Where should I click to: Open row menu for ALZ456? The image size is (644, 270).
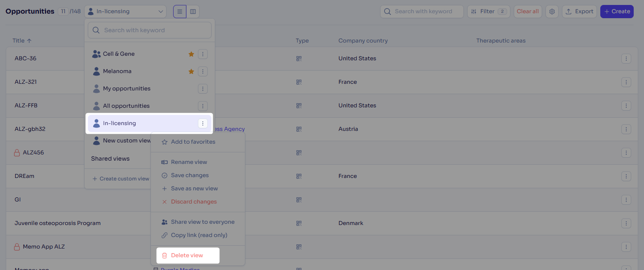point(626,153)
